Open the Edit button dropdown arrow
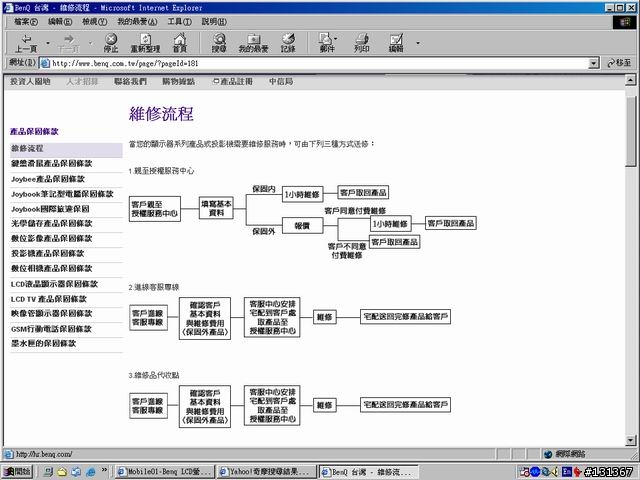This screenshot has width=640, height=480. [x=418, y=43]
